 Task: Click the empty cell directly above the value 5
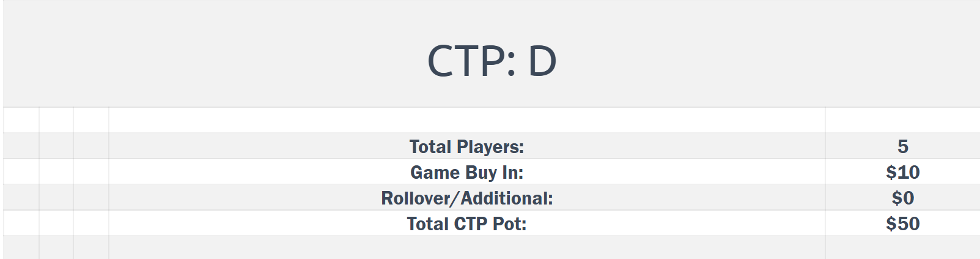[x=902, y=120]
